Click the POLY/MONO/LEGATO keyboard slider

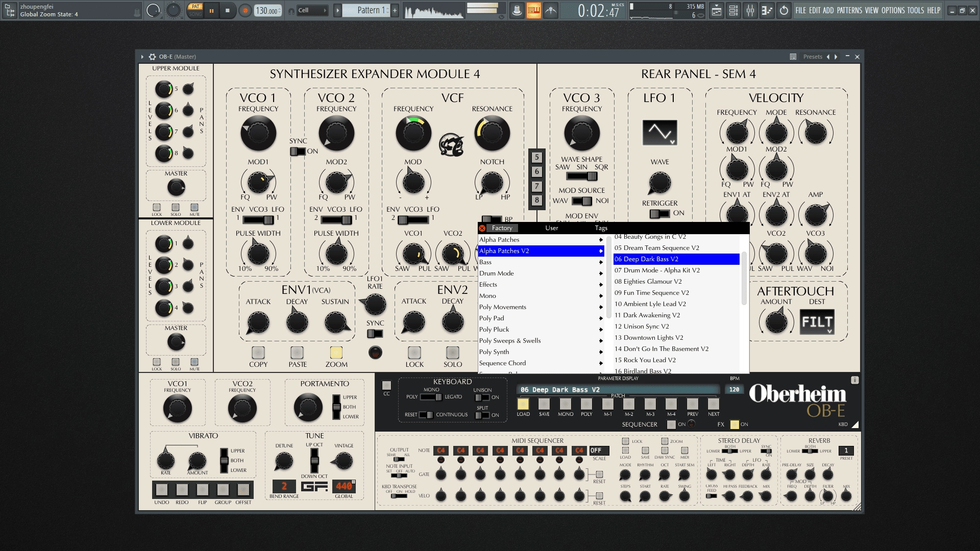431,397
